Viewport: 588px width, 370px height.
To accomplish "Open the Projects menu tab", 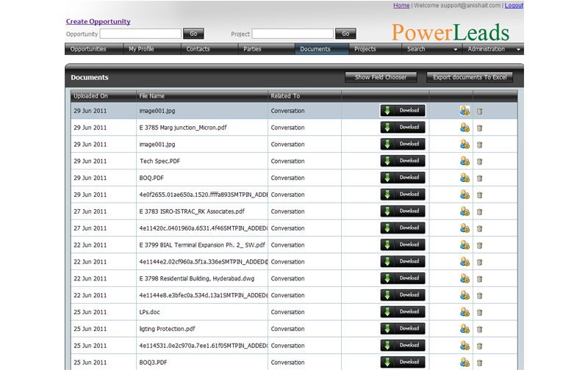I will pyautogui.click(x=365, y=49).
